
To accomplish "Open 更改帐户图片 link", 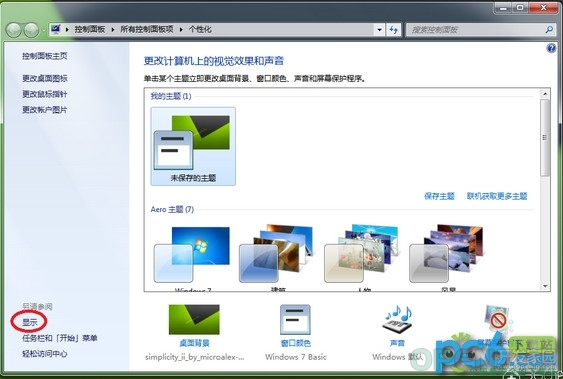I will coord(45,110).
